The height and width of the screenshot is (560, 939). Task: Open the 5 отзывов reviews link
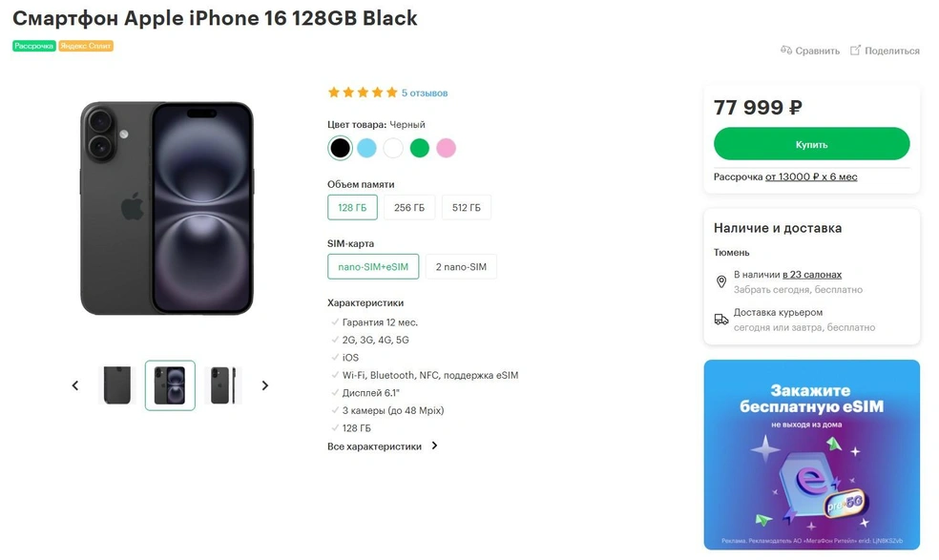[x=425, y=93]
